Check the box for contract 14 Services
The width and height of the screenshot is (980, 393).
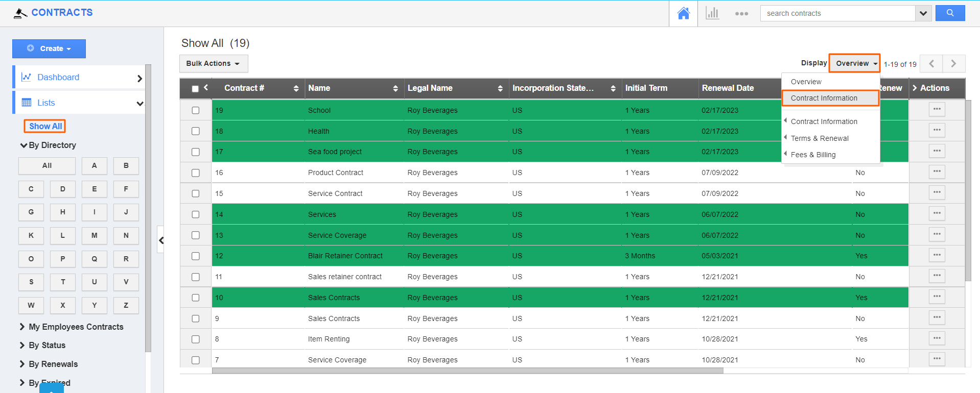click(195, 214)
